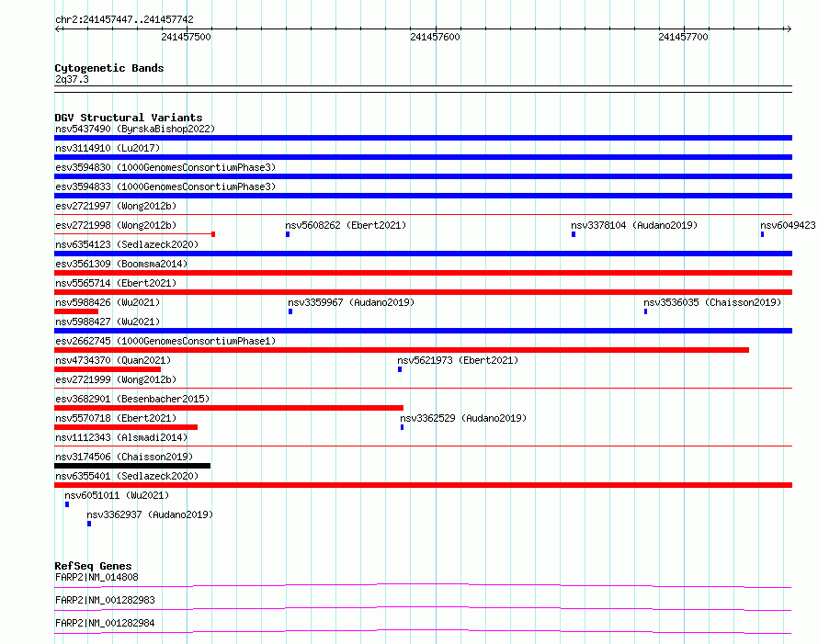Click the blue marker under nsv6051011
Screen dimensions: 818x644
67,504
